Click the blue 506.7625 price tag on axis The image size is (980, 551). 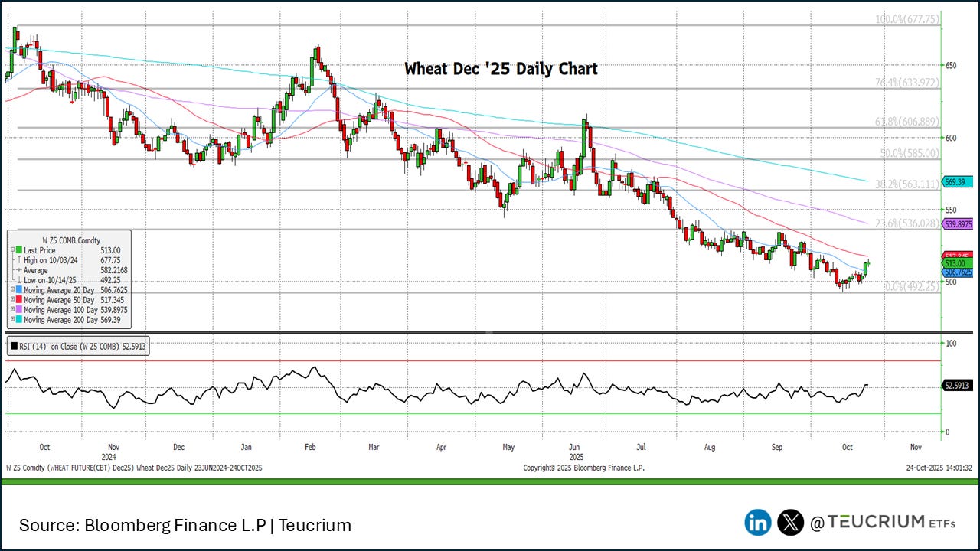(959, 272)
